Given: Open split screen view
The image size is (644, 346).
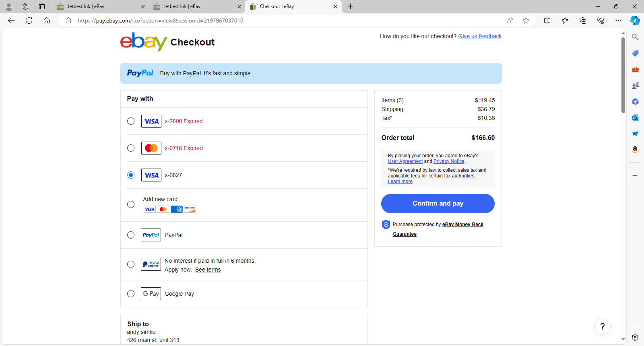Looking at the screenshot, I should pos(547,21).
